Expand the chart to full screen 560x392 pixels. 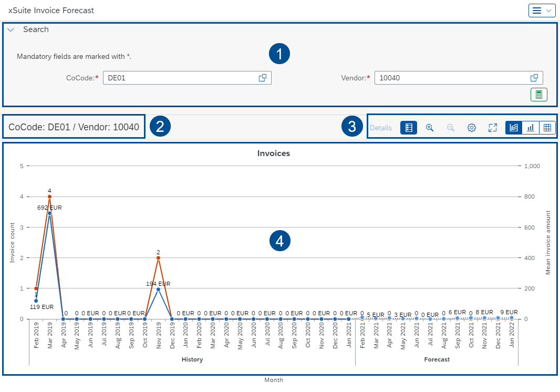click(492, 127)
